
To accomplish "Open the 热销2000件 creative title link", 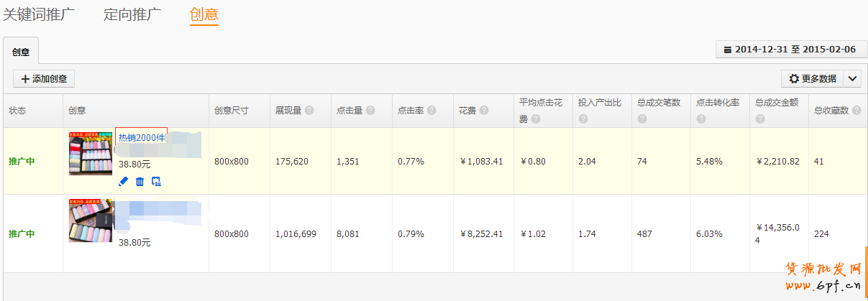I will (141, 137).
